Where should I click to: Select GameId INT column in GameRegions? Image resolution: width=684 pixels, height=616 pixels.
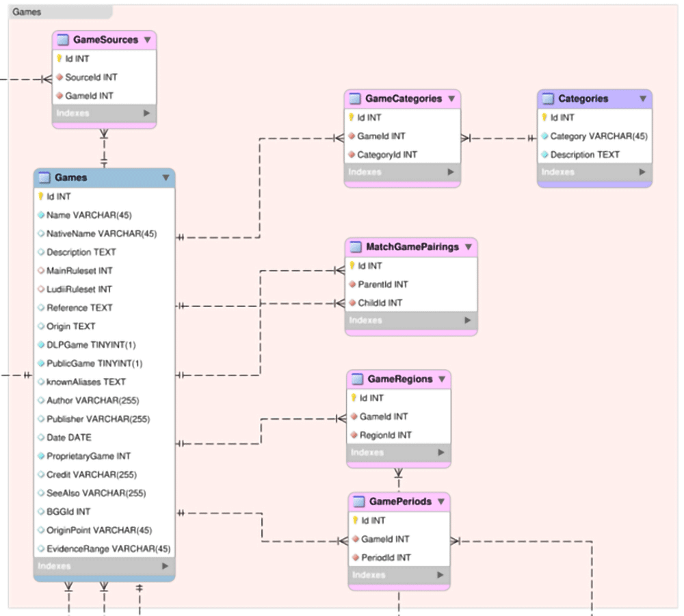point(399,417)
